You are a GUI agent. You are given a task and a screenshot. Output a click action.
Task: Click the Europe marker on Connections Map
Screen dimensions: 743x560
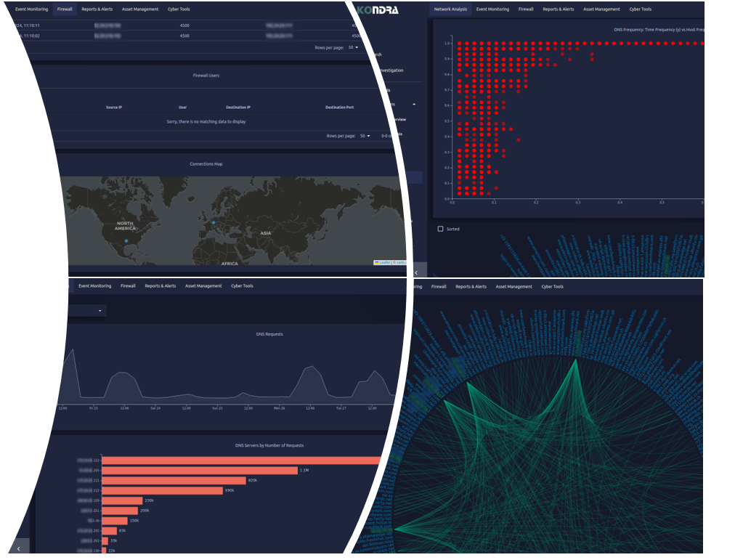(214, 222)
